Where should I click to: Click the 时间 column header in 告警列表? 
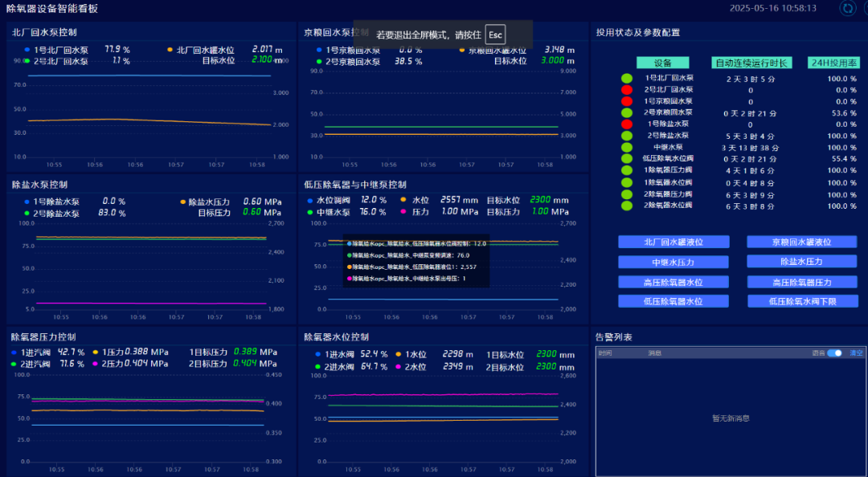605,353
